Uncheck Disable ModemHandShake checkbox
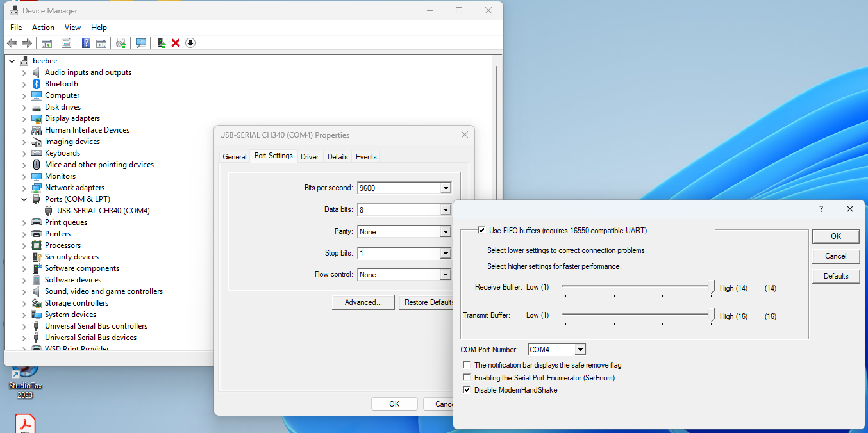Viewport: 868px width, 433px height. pyautogui.click(x=467, y=390)
